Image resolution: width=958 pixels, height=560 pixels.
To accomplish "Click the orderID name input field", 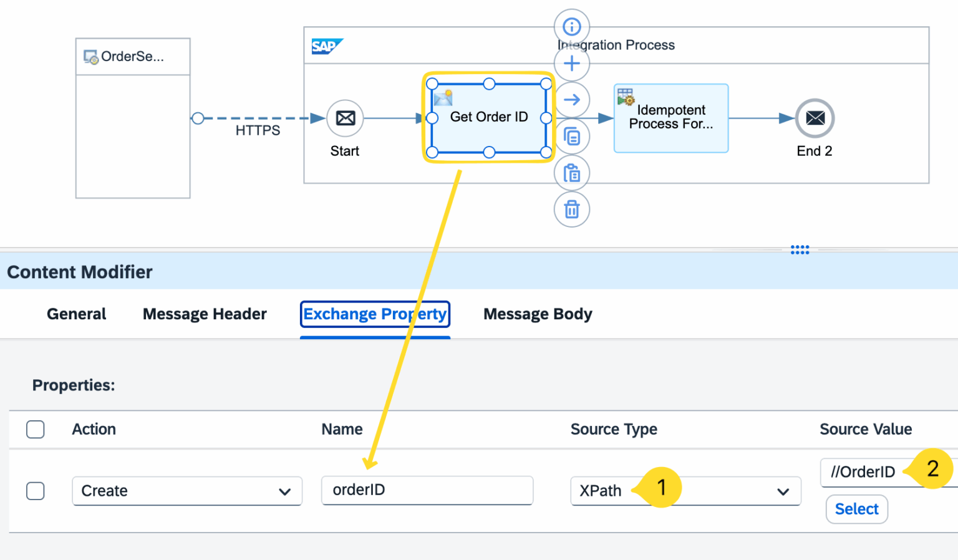I will (427, 490).
